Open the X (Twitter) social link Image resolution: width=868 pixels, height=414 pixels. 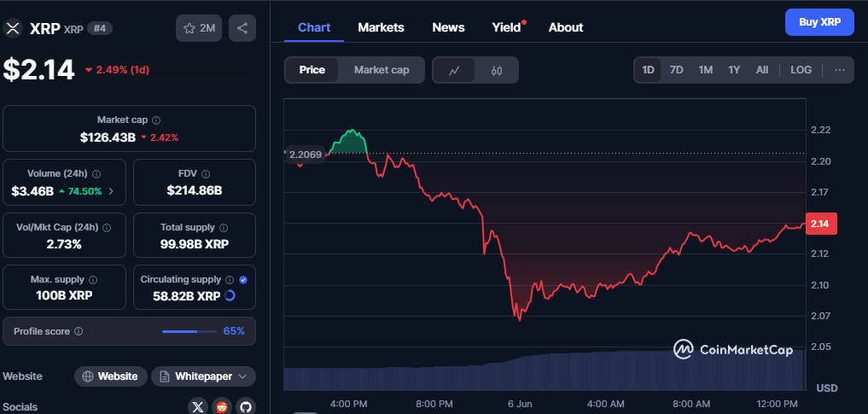pyautogui.click(x=198, y=407)
